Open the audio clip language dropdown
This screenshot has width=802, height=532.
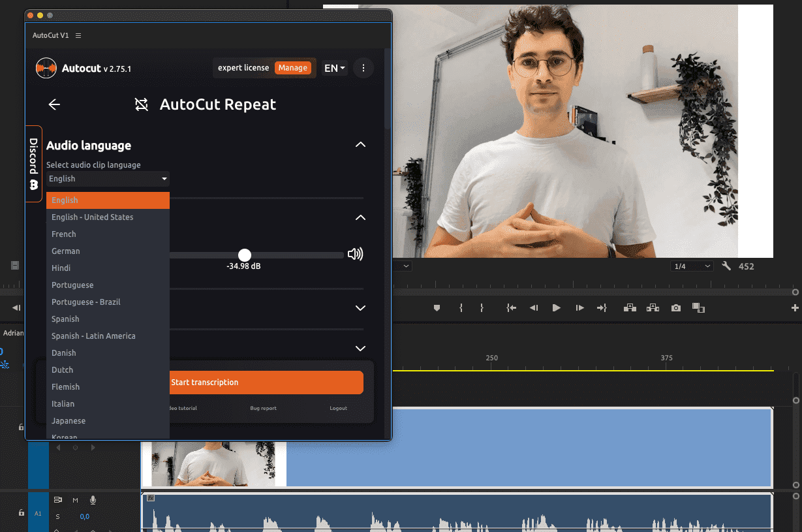[x=108, y=179]
